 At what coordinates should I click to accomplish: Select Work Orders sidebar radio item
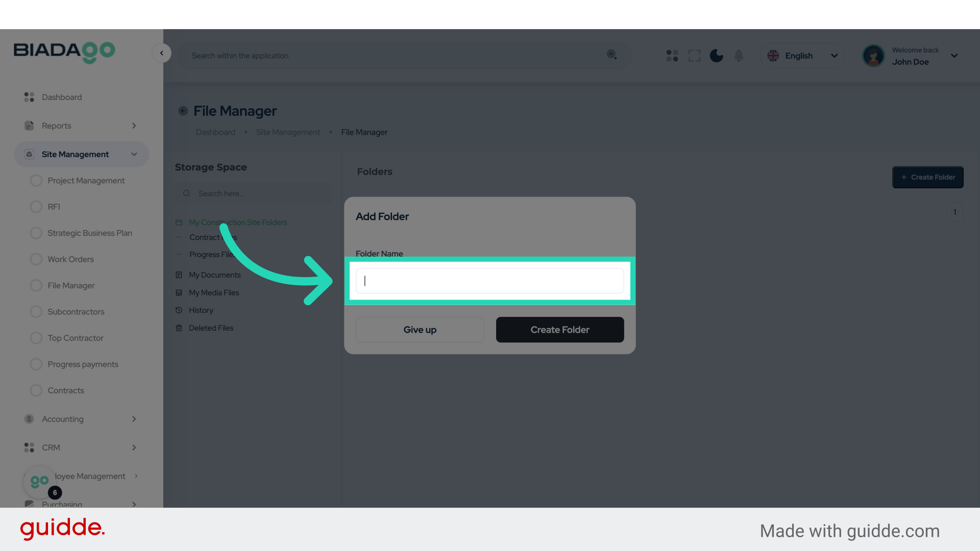[36, 259]
